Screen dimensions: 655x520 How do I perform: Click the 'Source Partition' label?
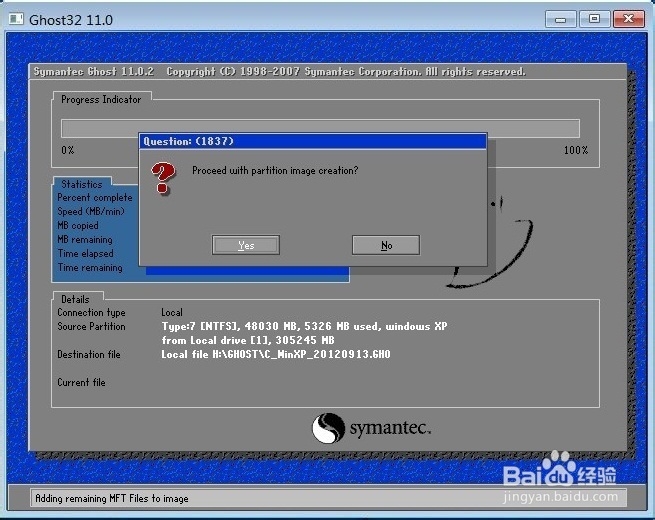coord(91,326)
